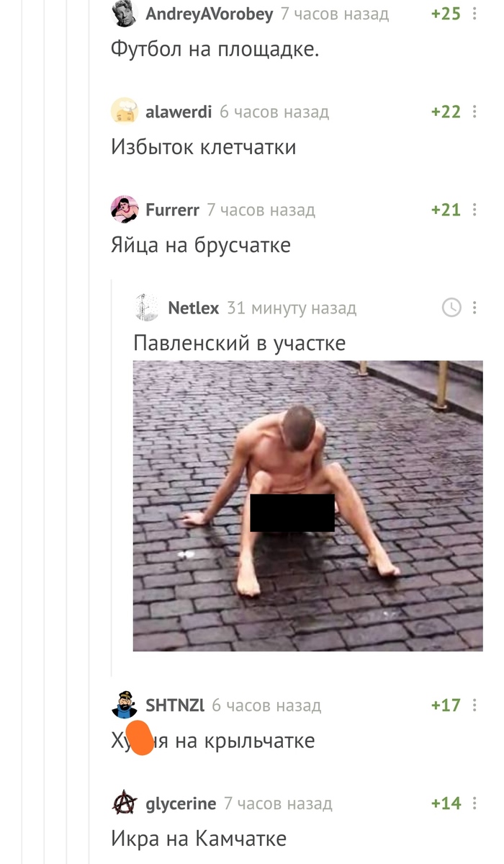
Task: Visit the Netlex username profile
Action: click(194, 308)
